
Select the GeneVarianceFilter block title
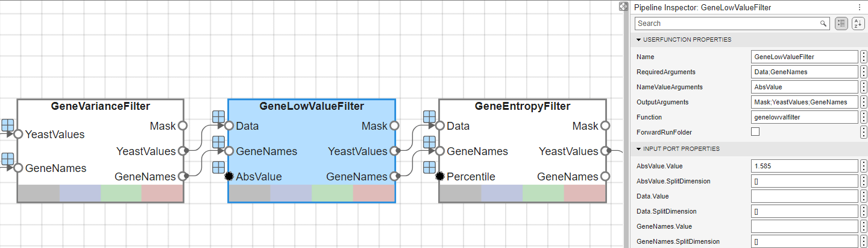pos(101,106)
